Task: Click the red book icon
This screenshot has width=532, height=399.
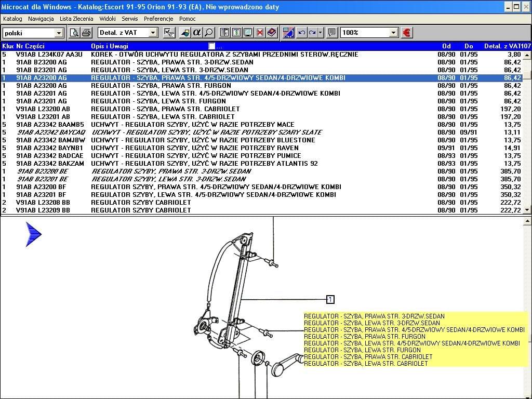Action: pos(272,33)
